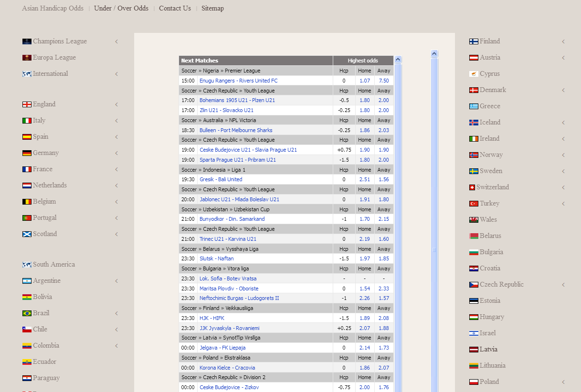Click the Estonia flag icon

[474, 301]
